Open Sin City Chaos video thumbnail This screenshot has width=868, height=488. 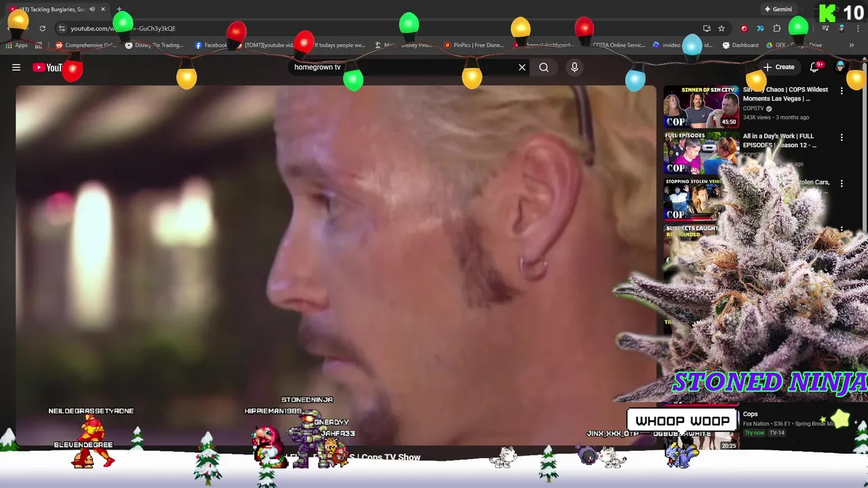click(701, 107)
